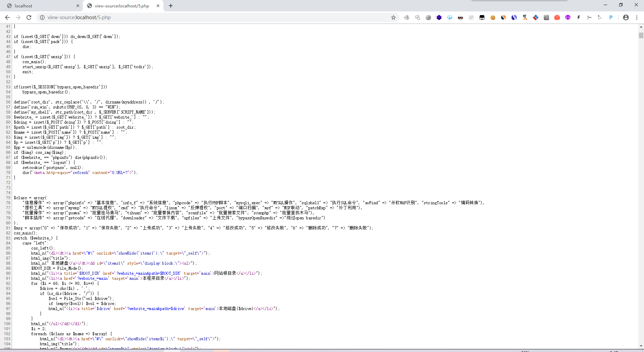Open the lightning bolt extension
Screen dimensions: 644x352
point(579,17)
